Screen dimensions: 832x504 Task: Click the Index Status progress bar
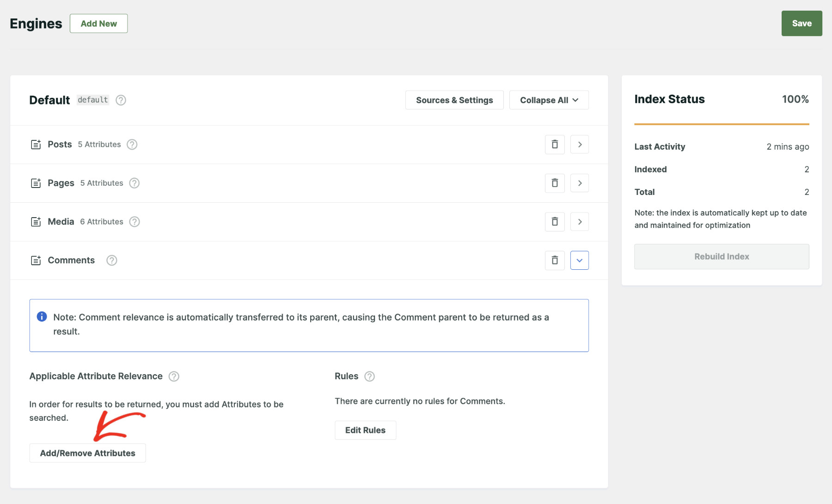(x=721, y=124)
